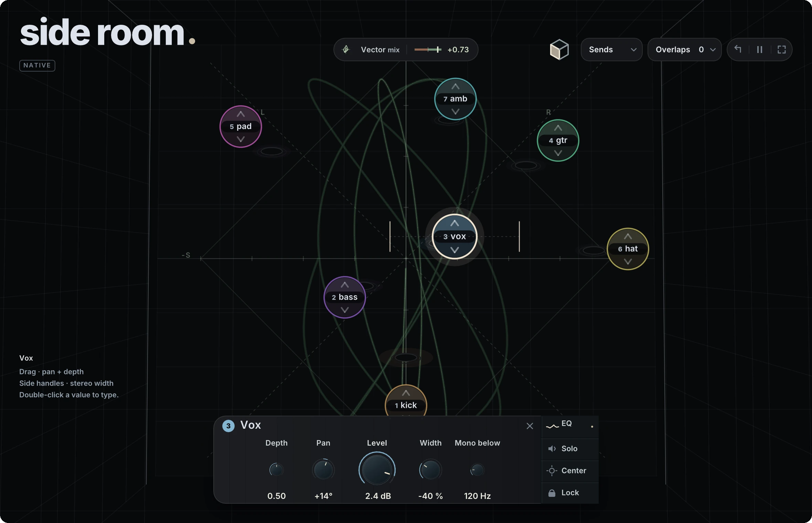Click the up chevron on 4 gtr
The height and width of the screenshot is (523, 812).
point(558,128)
